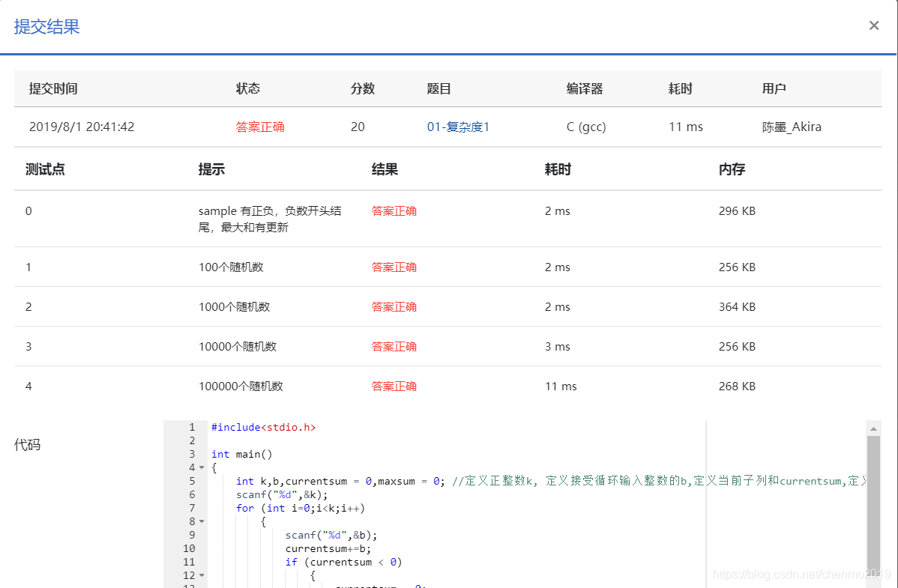Place cursor on the for loop line
Viewport: 898px width, 588px height.
(x=300, y=508)
